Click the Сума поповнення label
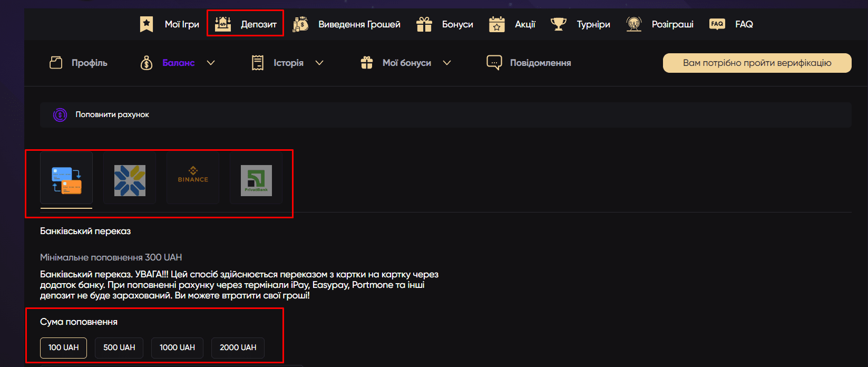Screen dimensions: 868x367 (79, 322)
